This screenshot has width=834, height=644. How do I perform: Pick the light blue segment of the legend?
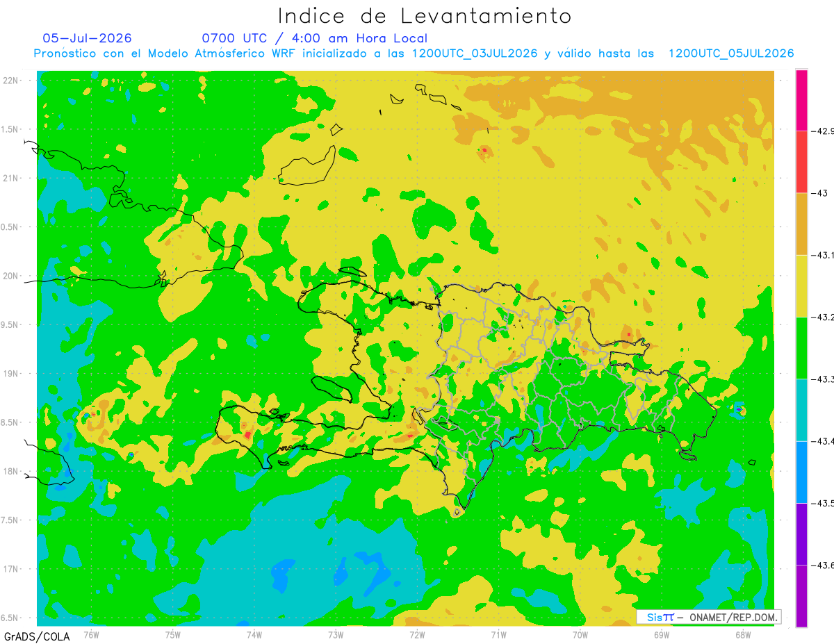pos(801,472)
